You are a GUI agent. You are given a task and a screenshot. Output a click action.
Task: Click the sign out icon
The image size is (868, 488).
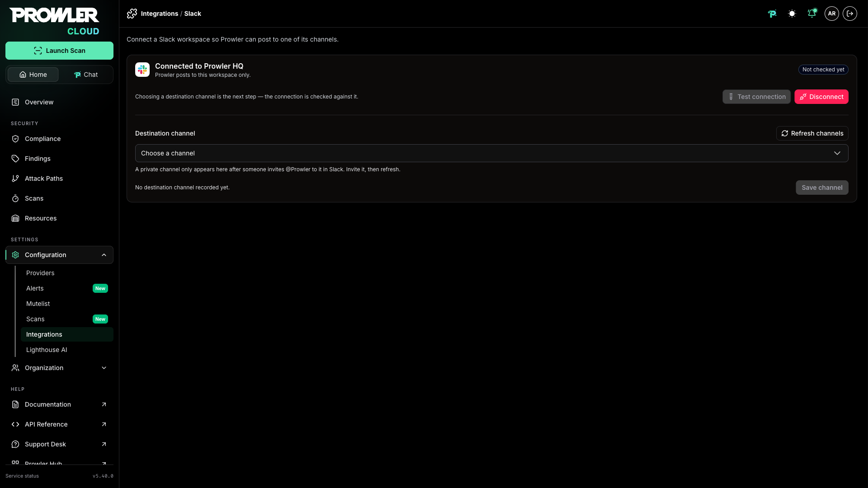850,14
